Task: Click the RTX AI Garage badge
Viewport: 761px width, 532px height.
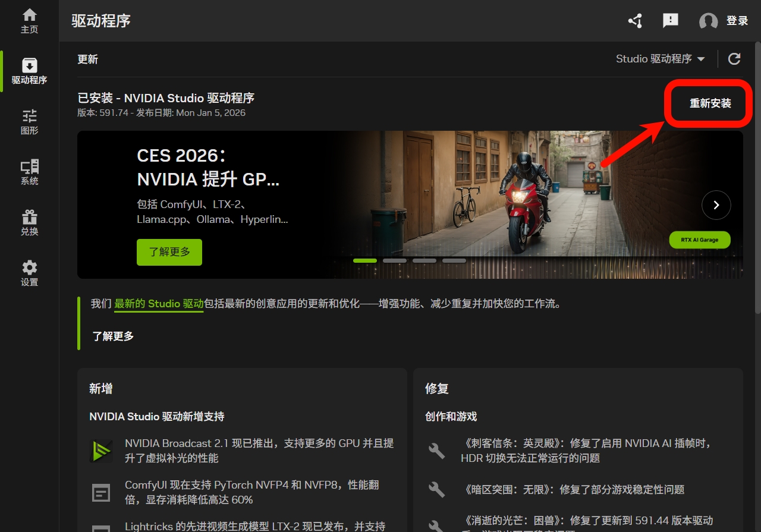Action: click(x=700, y=240)
